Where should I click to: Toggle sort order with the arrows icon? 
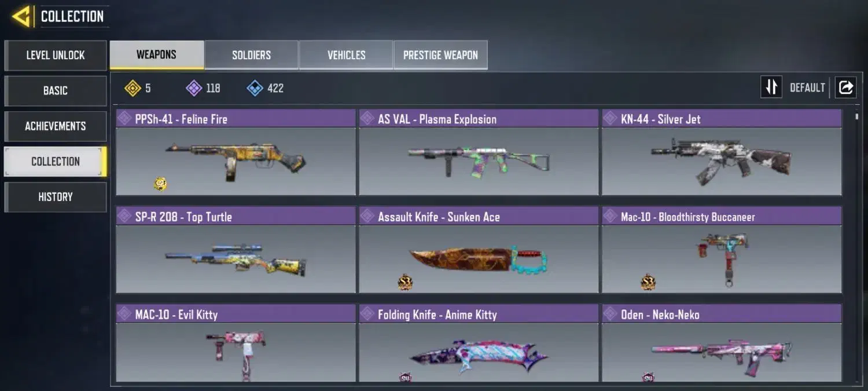[x=771, y=87]
